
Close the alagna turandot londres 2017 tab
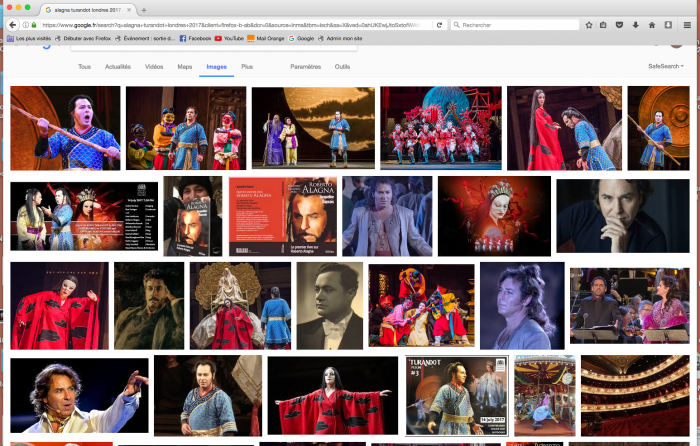pos(129,10)
